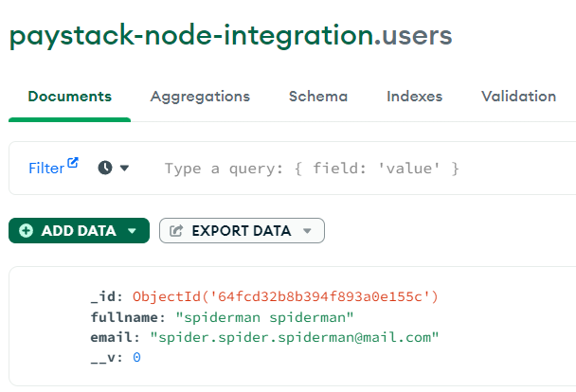Click the external-link icon beside Filter
The height and width of the screenshot is (392, 576).
pyautogui.click(x=73, y=163)
